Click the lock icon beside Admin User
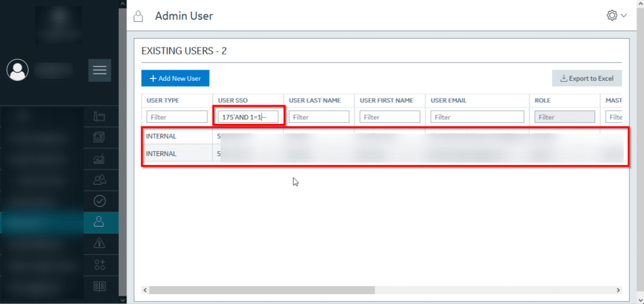The width and height of the screenshot is (644, 304). (139, 16)
